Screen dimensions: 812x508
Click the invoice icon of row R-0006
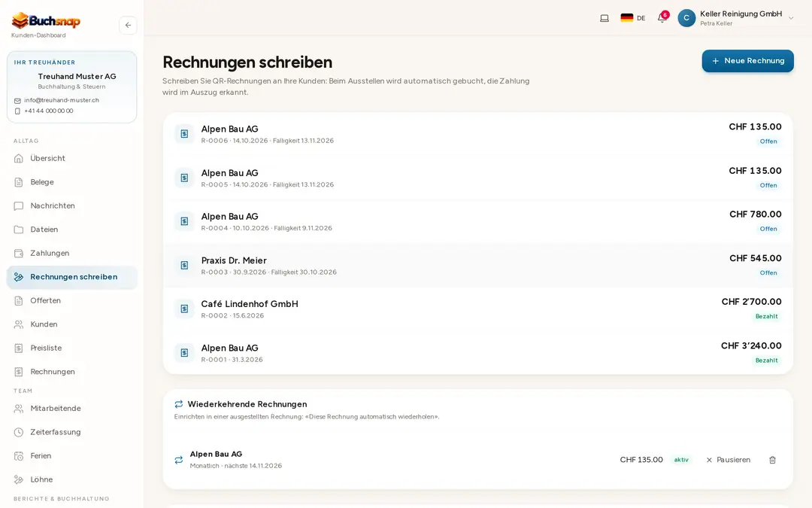tap(184, 134)
